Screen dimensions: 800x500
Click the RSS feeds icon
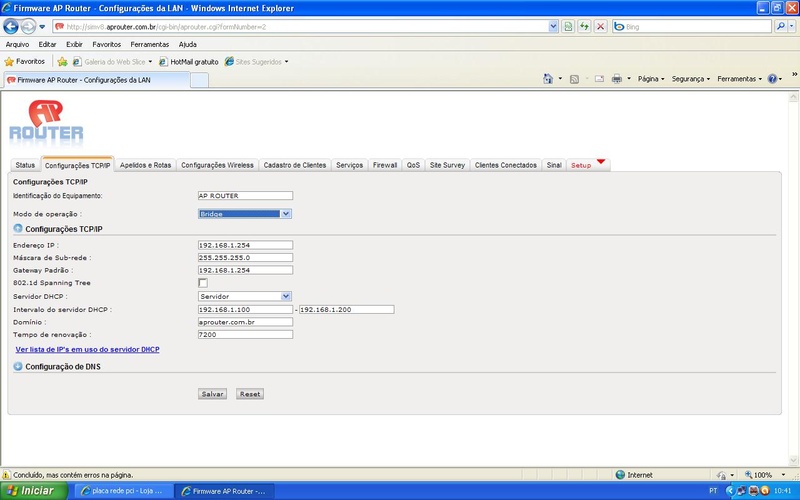click(574, 79)
